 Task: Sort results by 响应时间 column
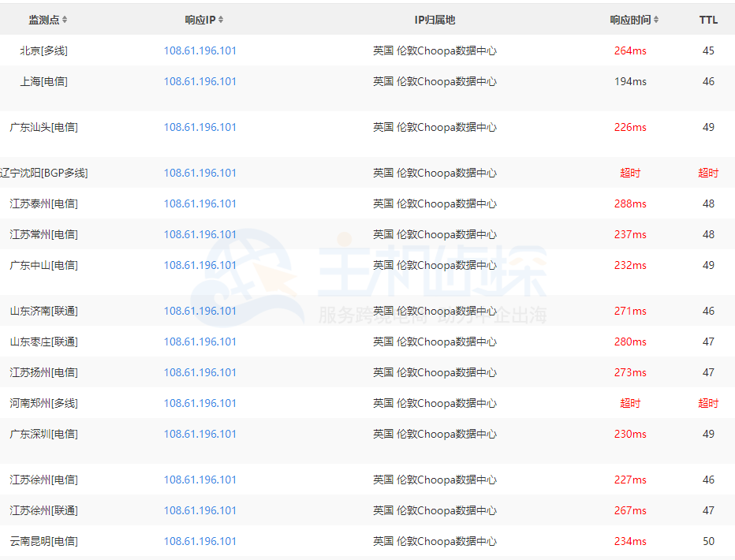click(631, 19)
